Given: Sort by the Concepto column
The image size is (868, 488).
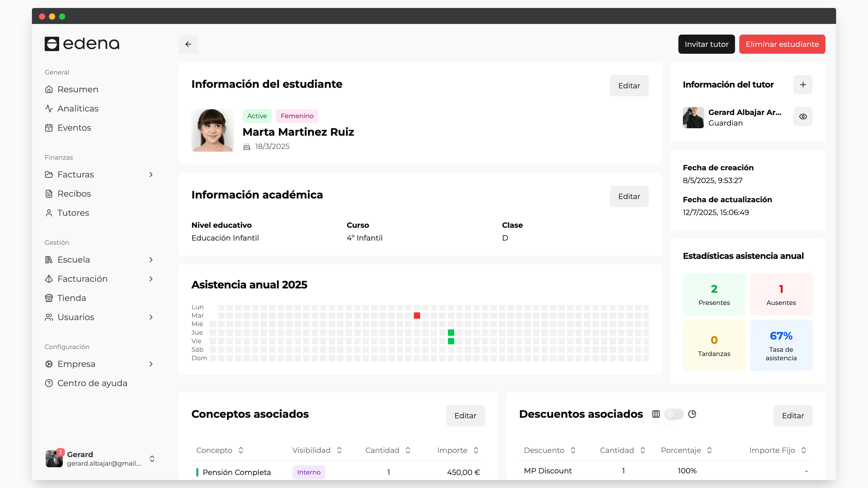Looking at the screenshot, I should [220, 450].
